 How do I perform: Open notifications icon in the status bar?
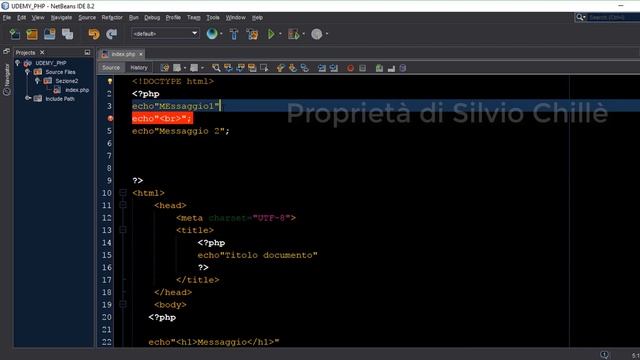tap(604, 355)
